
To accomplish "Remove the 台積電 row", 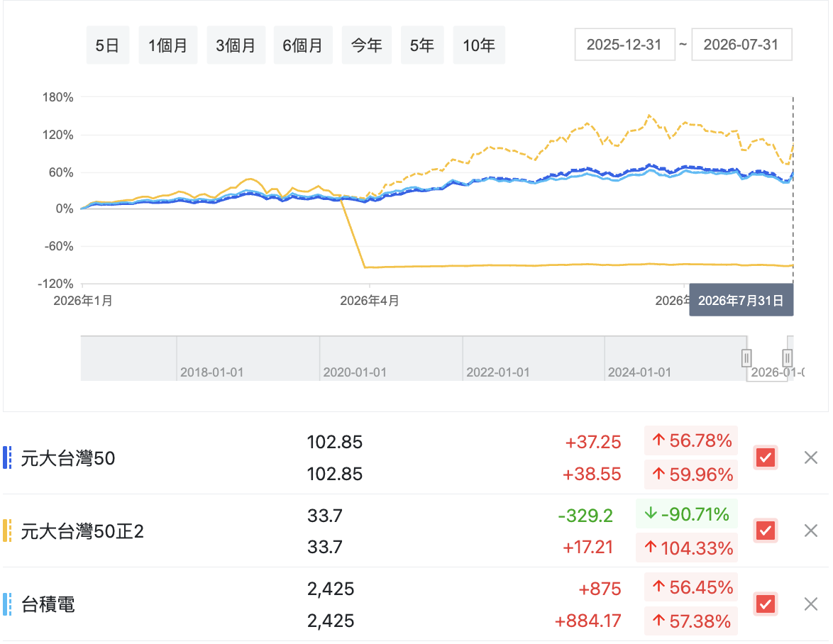I will (811, 604).
